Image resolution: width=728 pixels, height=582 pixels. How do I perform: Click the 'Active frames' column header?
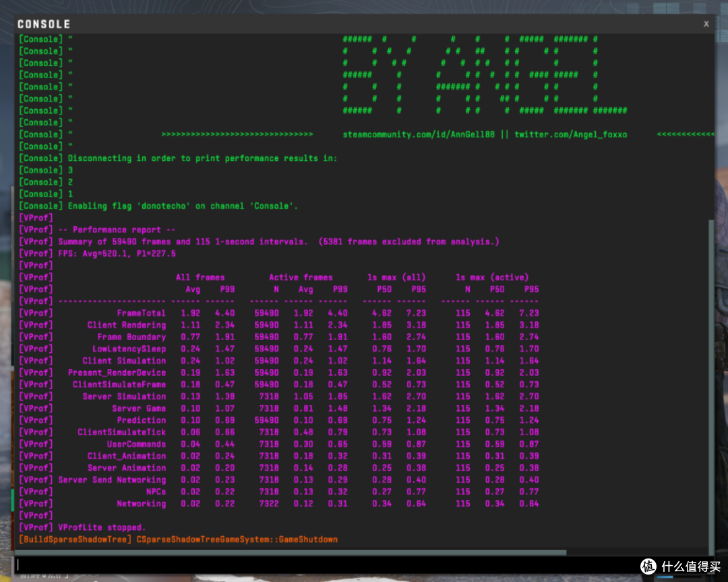[x=301, y=278]
